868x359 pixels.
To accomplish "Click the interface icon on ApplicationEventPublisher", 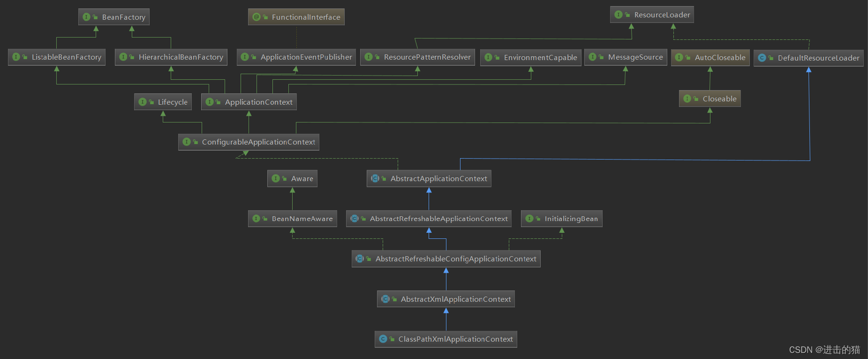I will click(x=245, y=57).
